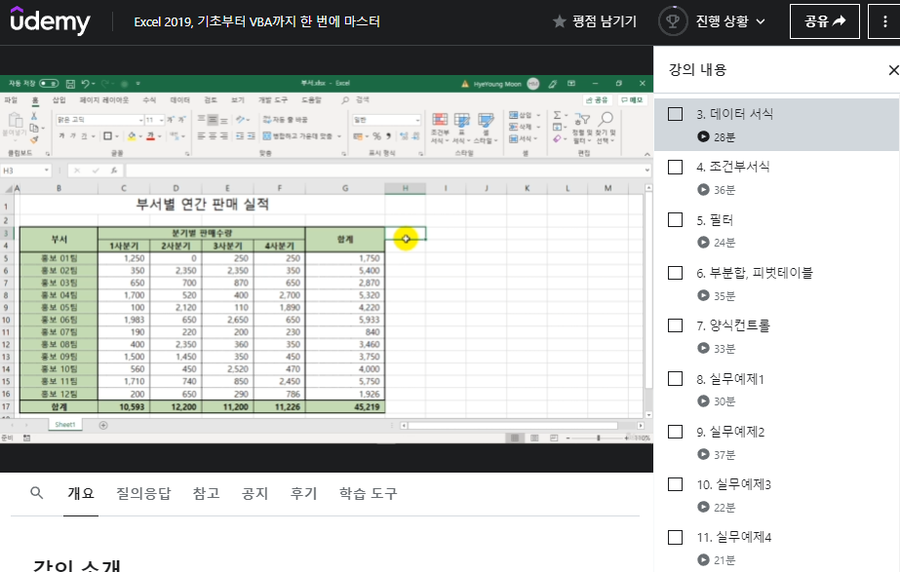
Task: Click the undo arrow in Excel
Action: tap(85, 84)
